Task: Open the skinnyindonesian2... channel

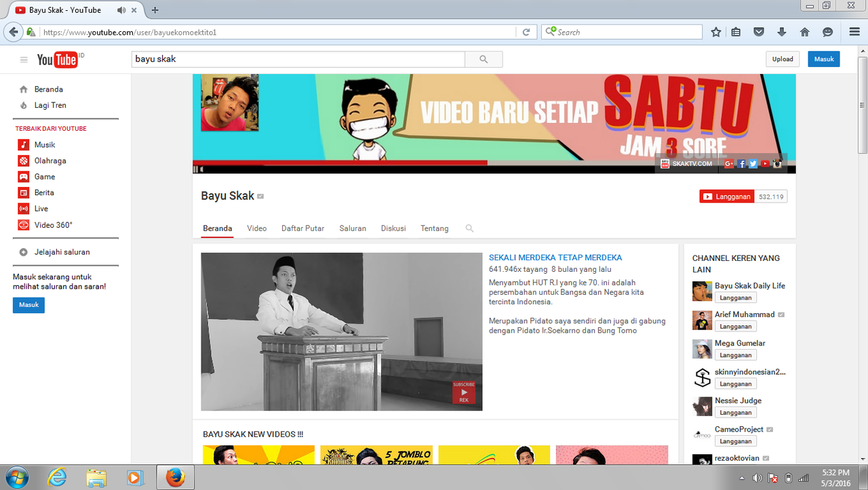Action: [750, 372]
